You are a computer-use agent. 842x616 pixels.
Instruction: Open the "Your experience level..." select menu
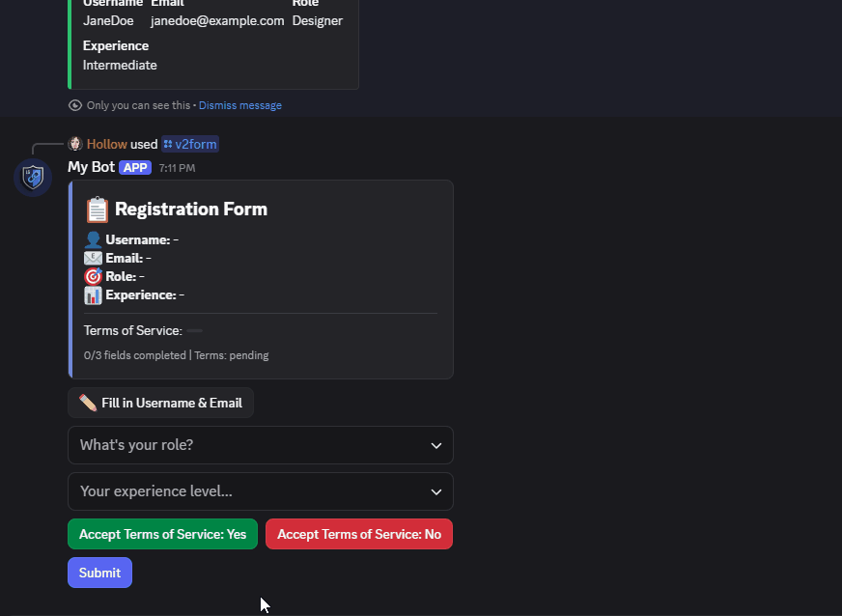[260, 491]
